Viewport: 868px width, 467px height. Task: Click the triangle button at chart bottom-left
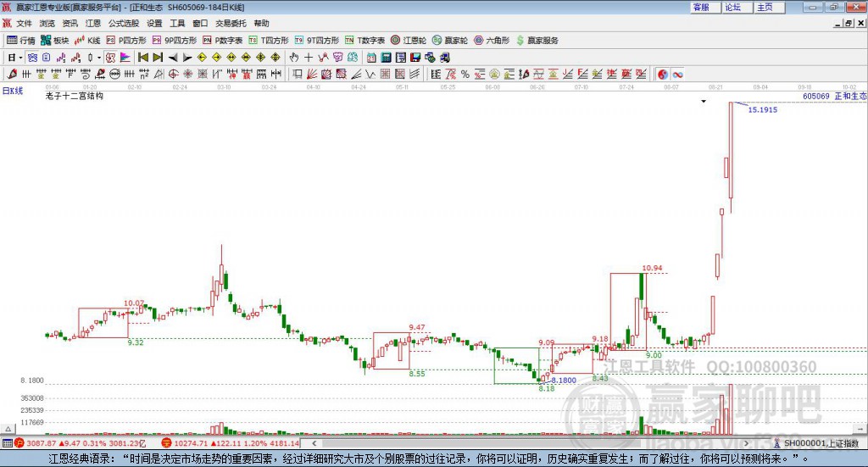pyautogui.click(x=8, y=429)
